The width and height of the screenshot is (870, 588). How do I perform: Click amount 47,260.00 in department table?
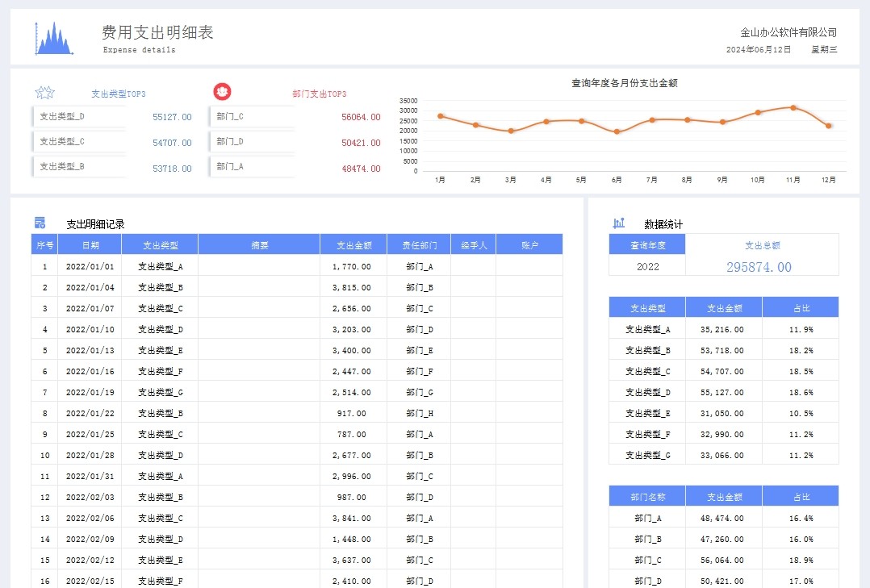click(x=722, y=539)
